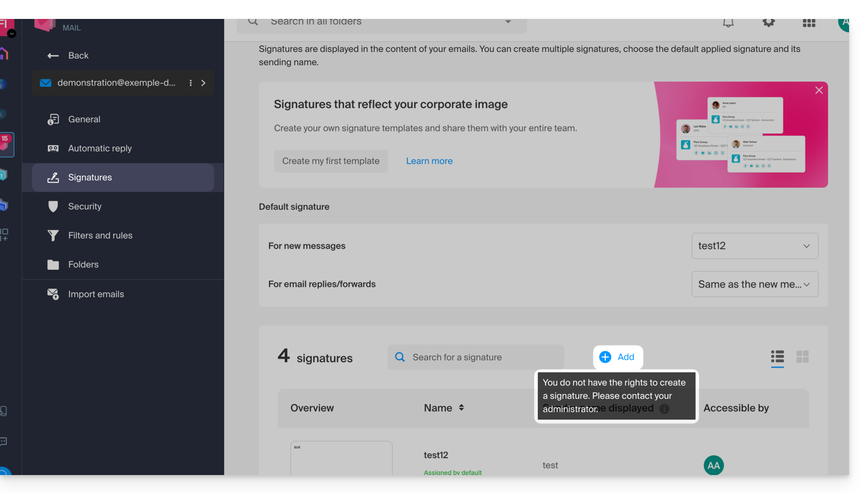Click the notifications bell icon
868x494 pixels.
click(x=728, y=23)
